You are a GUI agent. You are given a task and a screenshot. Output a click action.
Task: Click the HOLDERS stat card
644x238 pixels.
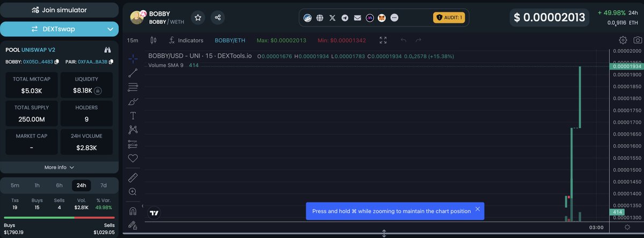click(86, 114)
